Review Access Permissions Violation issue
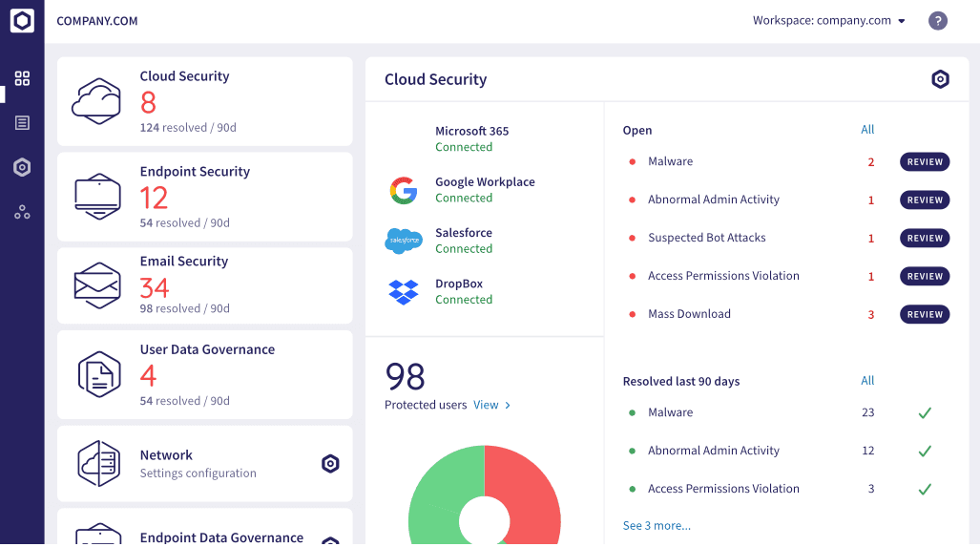The image size is (980, 547). click(925, 276)
